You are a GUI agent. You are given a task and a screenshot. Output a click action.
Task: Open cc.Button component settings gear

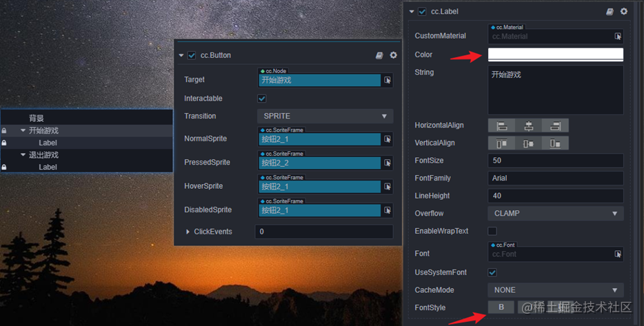(394, 55)
